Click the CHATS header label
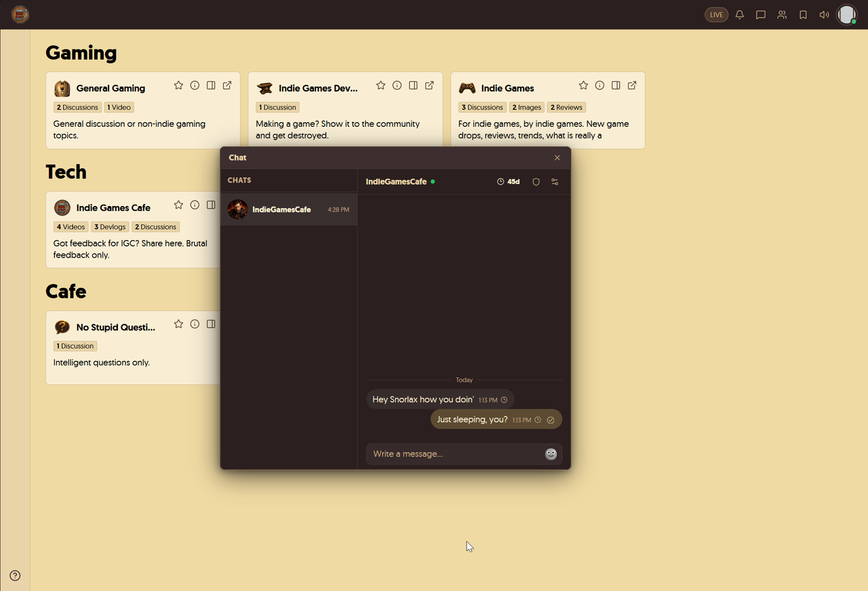Image resolution: width=868 pixels, height=591 pixels. coord(239,180)
